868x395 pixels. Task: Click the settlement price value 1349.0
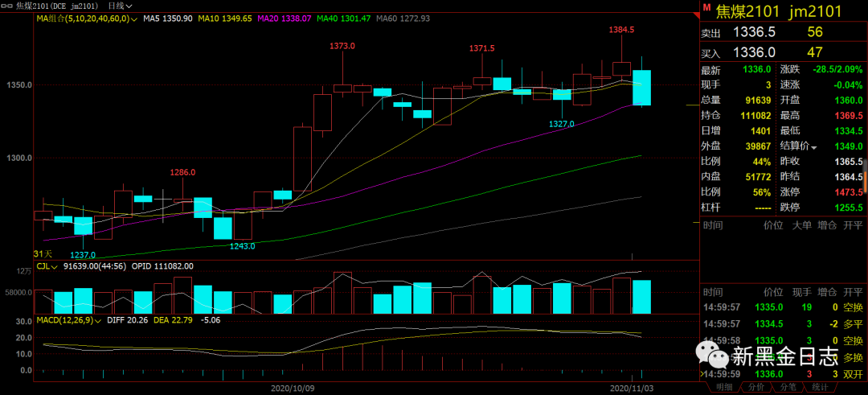[849, 146]
